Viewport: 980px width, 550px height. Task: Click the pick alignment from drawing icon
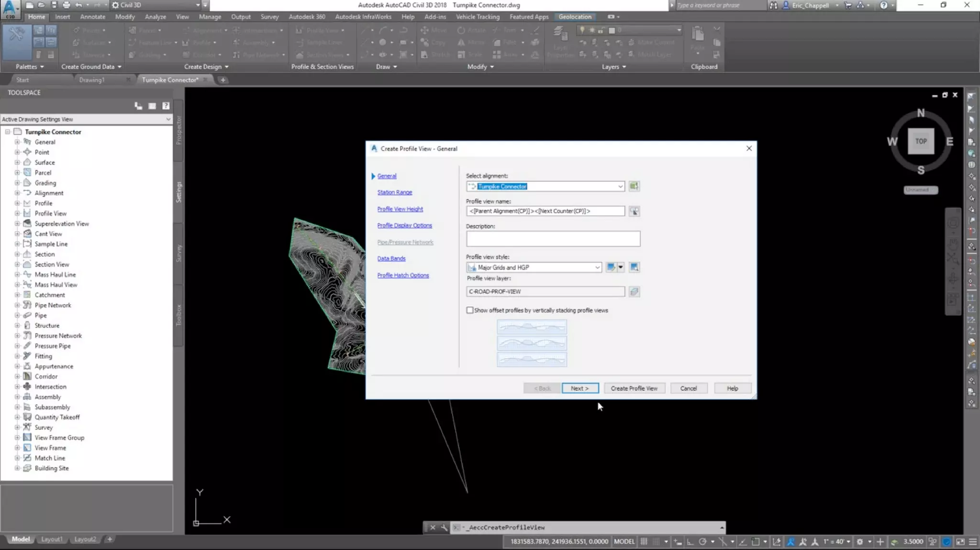tap(634, 186)
